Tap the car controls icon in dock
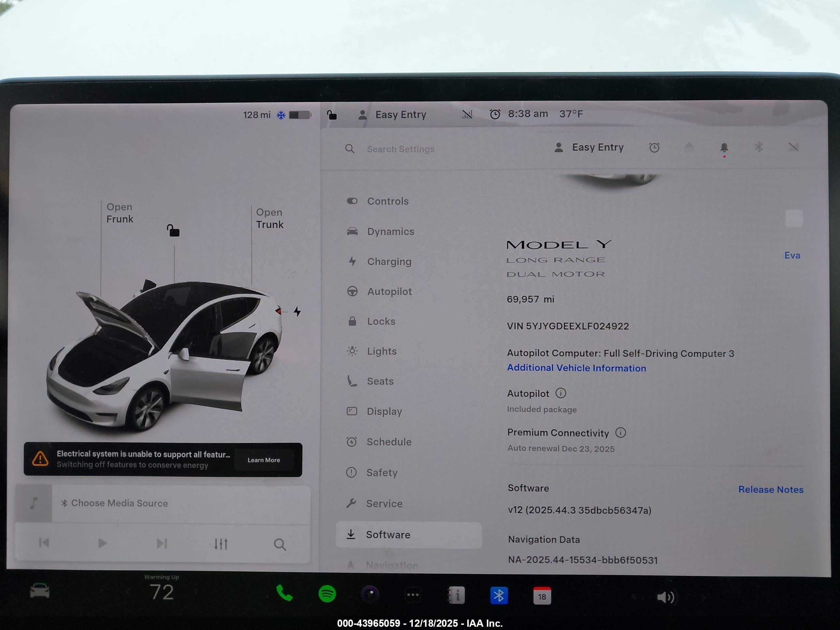The image size is (840, 630). (x=39, y=591)
